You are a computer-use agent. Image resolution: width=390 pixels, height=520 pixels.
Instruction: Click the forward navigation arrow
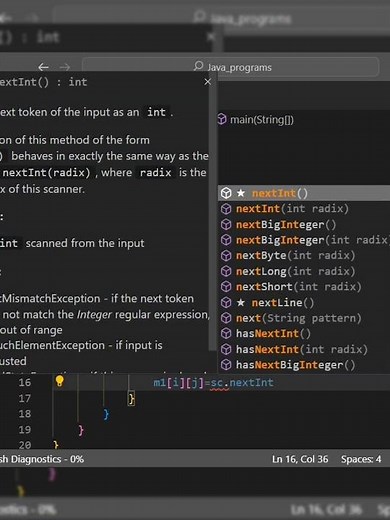tap(65, 67)
